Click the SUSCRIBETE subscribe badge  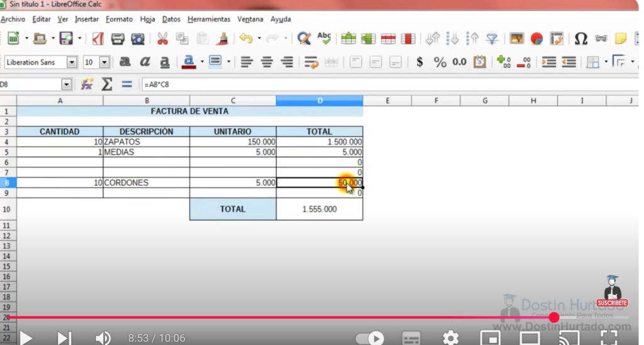612,303
